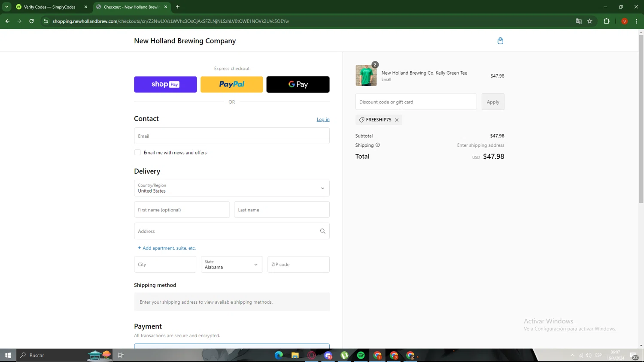The width and height of the screenshot is (644, 362).
Task: Open a new browser tab
Action: coord(178,7)
